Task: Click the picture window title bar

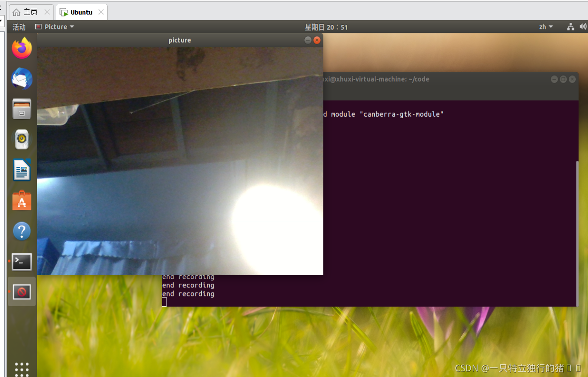Action: 180,40
